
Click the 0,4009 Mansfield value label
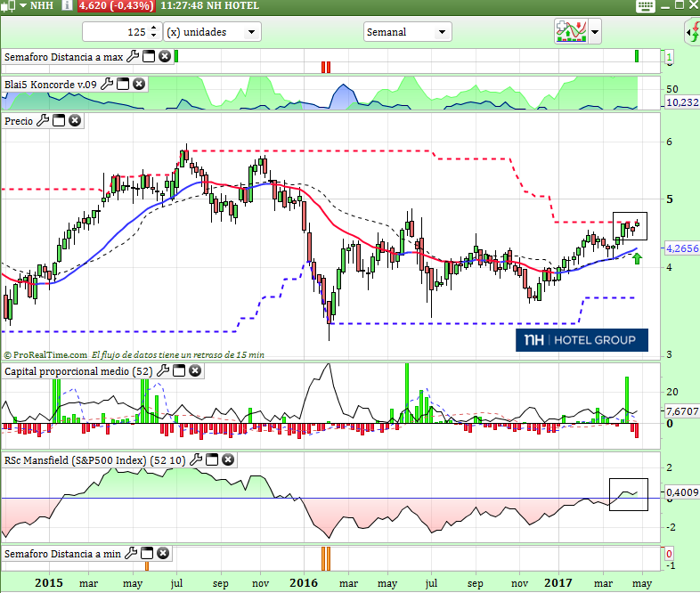(682, 492)
